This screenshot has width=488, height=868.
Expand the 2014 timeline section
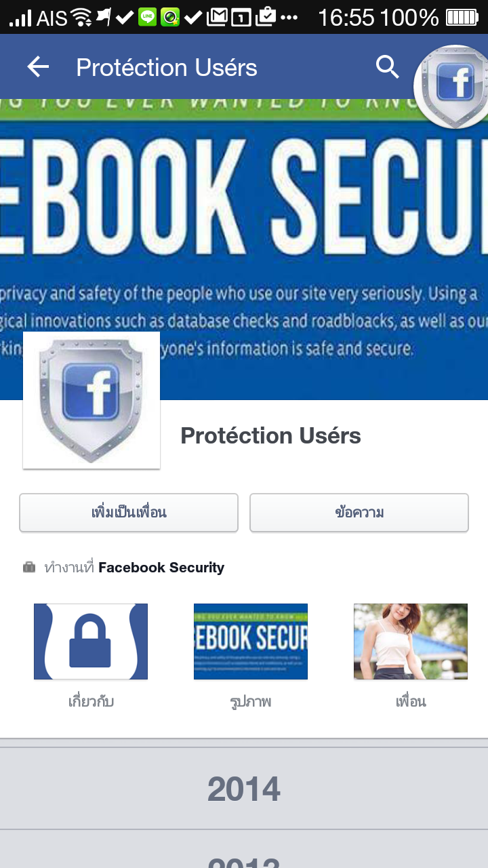244,789
